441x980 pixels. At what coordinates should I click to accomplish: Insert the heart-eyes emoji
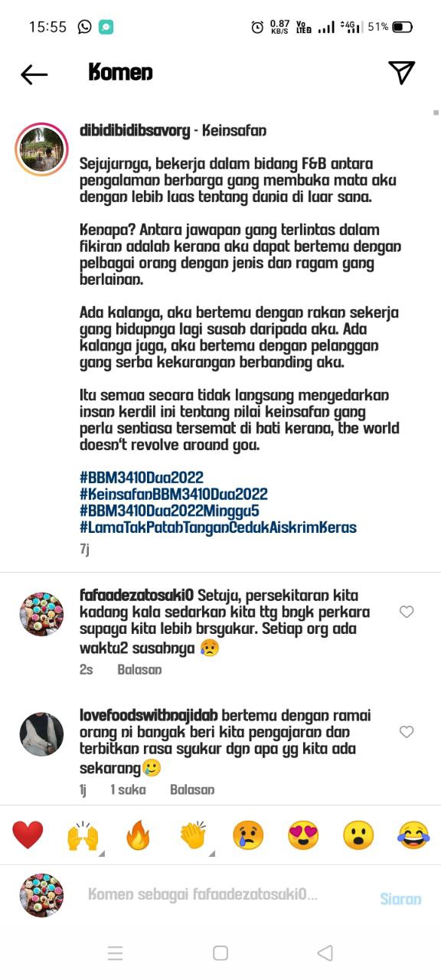303,835
